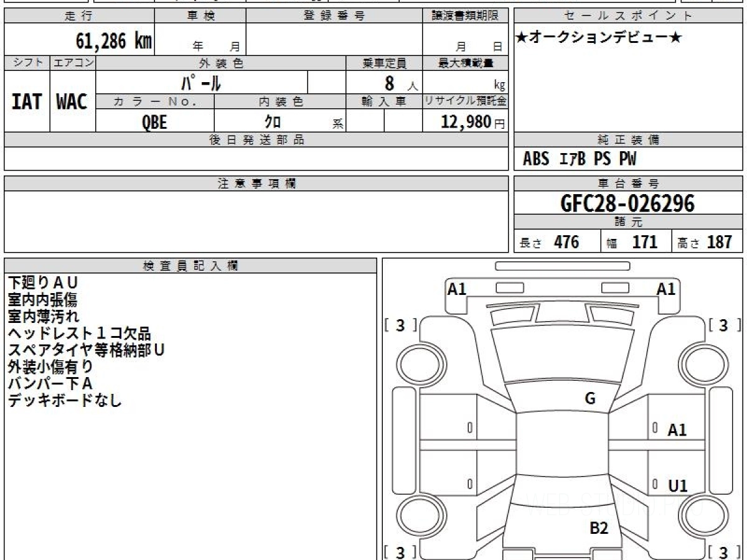Screen dimensions: 747x560
Task: Select the 最大積載量 header
Action: tap(465, 63)
